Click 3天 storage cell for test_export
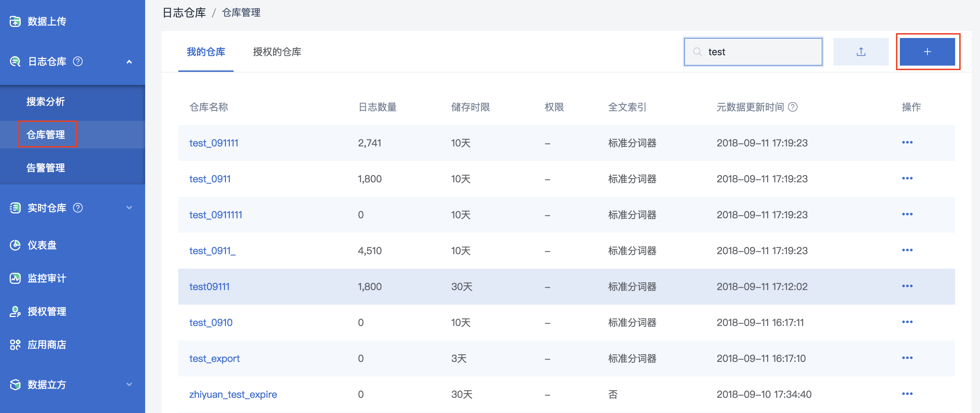This screenshot has height=413, width=980. coord(459,358)
